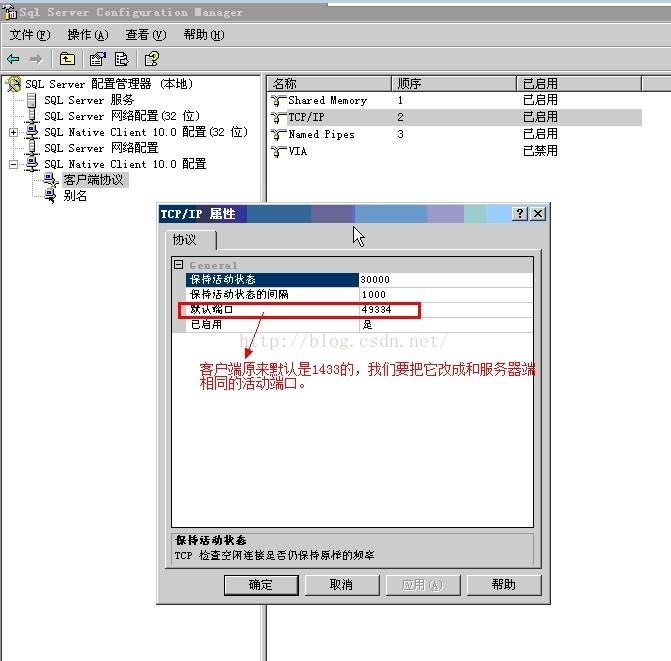Select the 协议 tab in the dialog

[191, 240]
